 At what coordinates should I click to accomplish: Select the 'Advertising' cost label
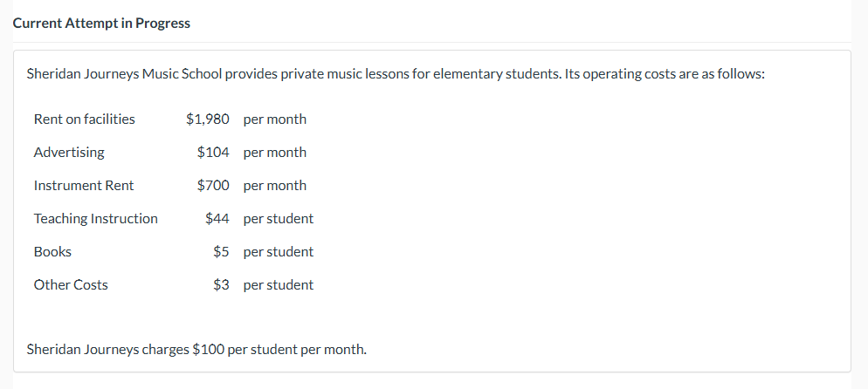69,152
